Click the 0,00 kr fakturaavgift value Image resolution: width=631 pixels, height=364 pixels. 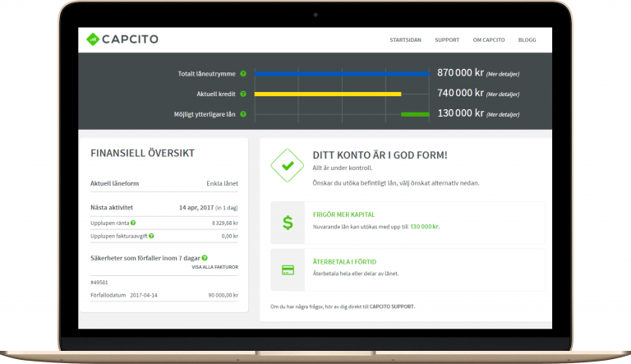tap(230, 236)
